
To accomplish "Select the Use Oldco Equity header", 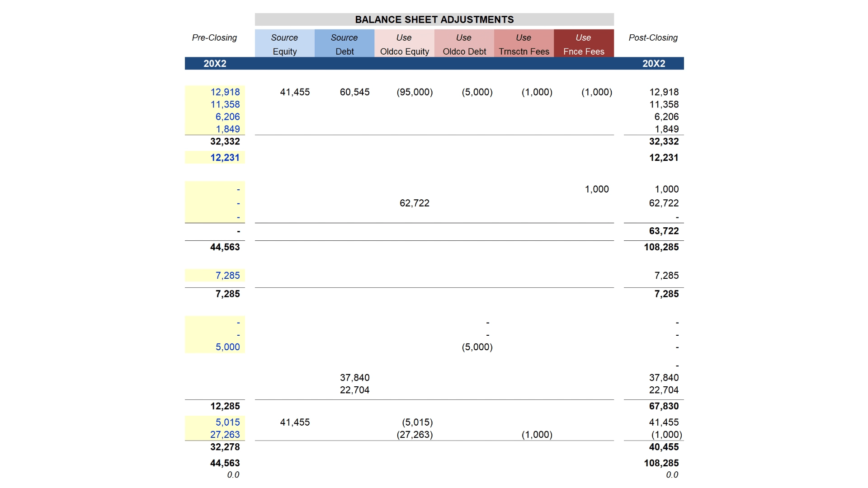I will tap(404, 44).
